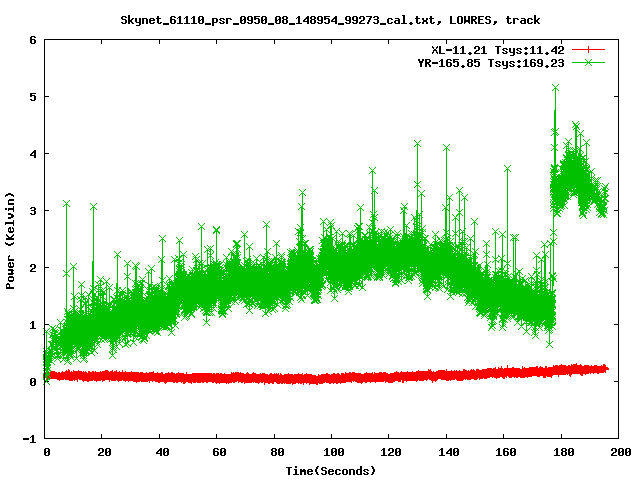This screenshot has height=480, width=640.
Task: Click the Time(Seconds) x-axis label
Action: point(333,470)
